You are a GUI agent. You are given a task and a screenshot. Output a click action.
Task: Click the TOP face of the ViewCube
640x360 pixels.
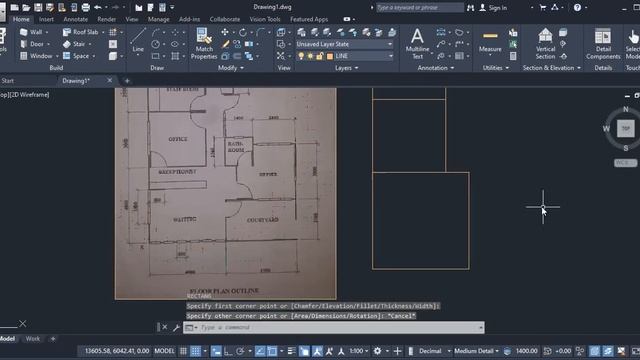tap(625, 129)
